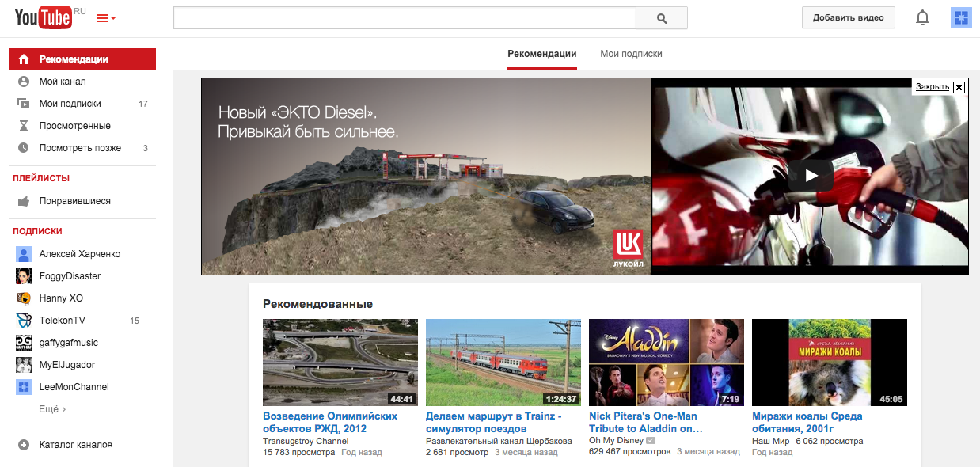Screen dimensions: 980x467
Task: Close the ad via Закрыть link
Action: coord(933,87)
